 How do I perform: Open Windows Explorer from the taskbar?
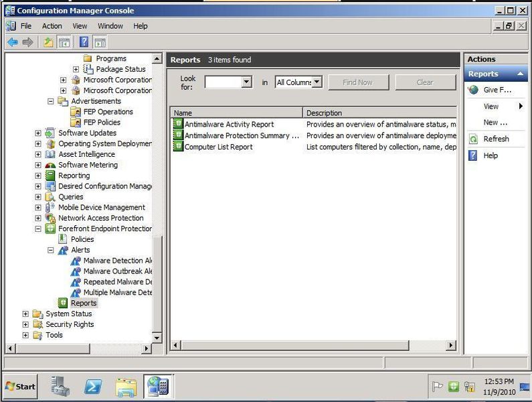[126, 387]
